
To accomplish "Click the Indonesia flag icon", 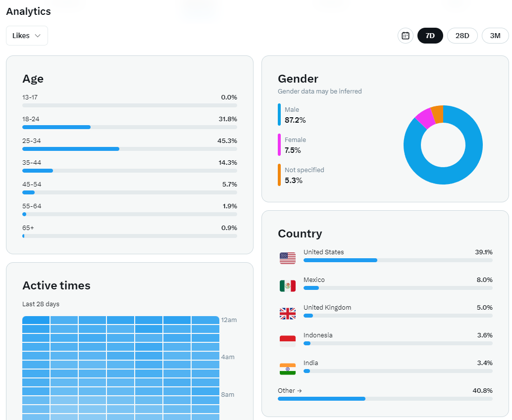I will click(x=288, y=341).
